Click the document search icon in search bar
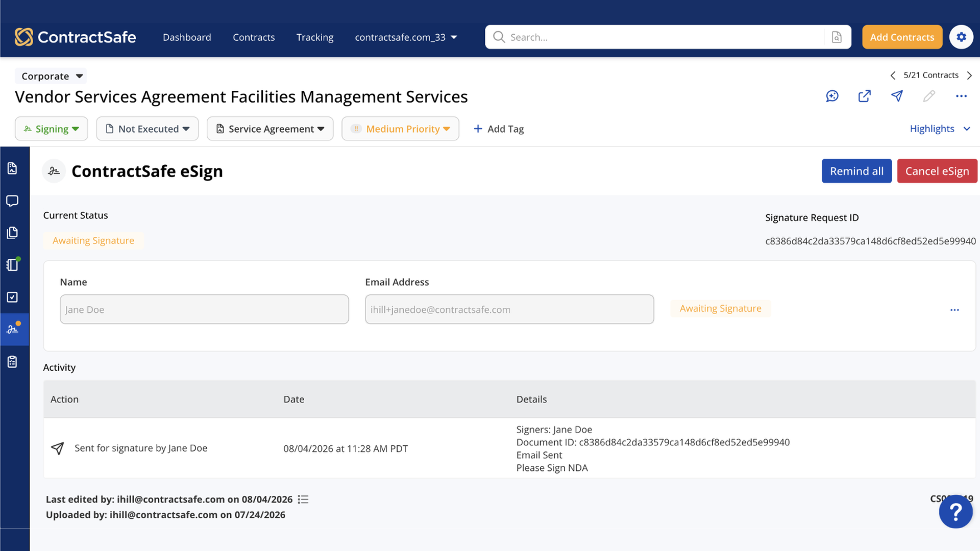 coord(837,37)
